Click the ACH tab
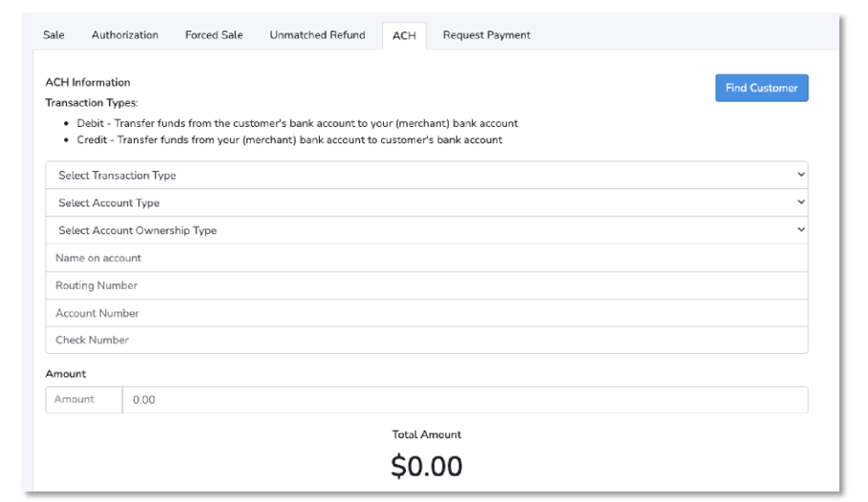The image size is (868, 502). coord(404,35)
